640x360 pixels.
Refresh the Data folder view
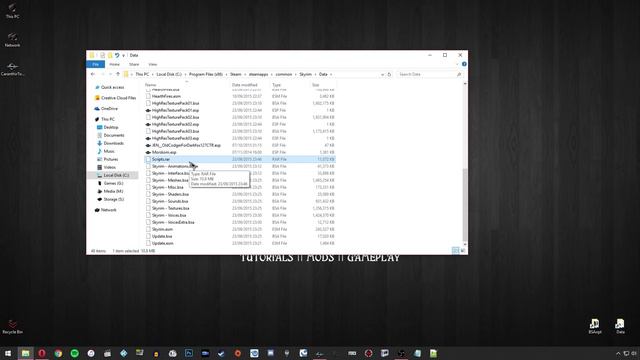point(389,74)
